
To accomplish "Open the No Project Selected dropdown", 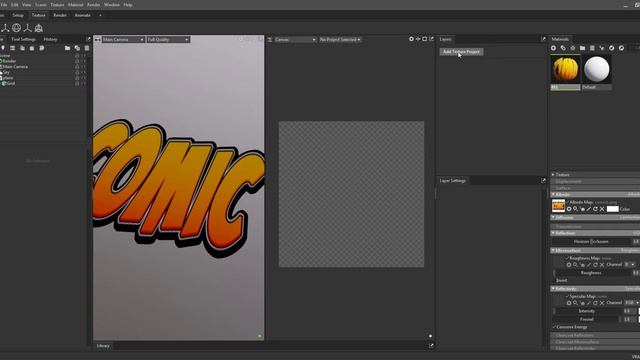I will click(x=340, y=40).
